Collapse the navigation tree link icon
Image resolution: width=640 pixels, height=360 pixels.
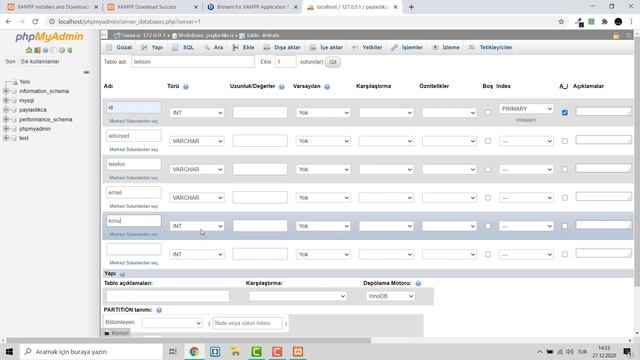86,72
